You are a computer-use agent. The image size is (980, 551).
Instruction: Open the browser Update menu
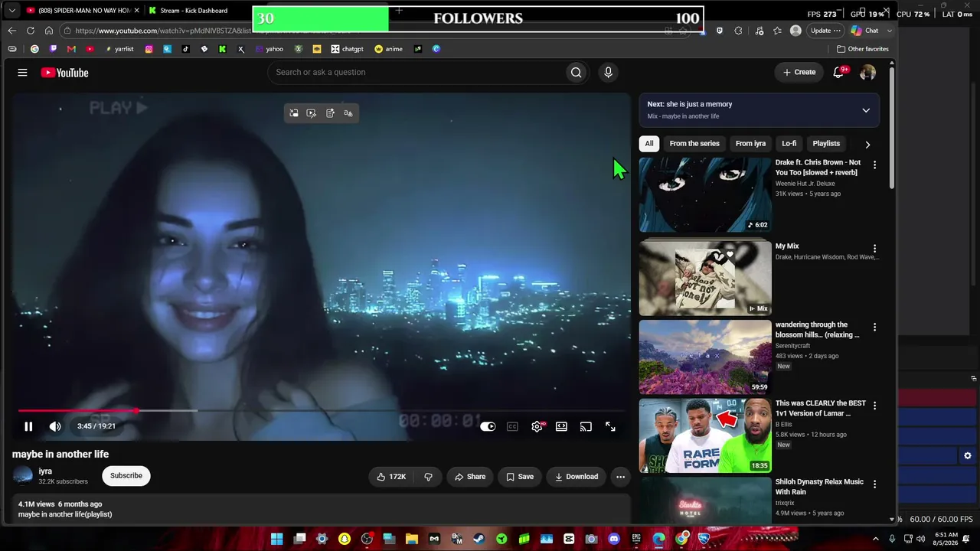point(825,31)
